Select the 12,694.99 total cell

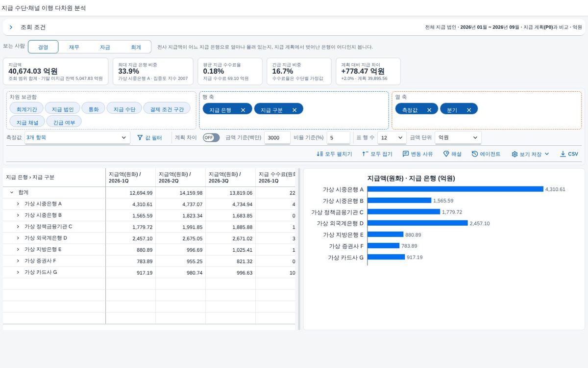point(130,192)
